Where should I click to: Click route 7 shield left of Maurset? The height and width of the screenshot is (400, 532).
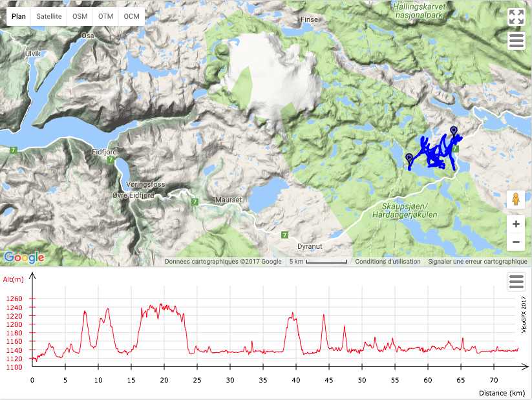click(x=195, y=202)
